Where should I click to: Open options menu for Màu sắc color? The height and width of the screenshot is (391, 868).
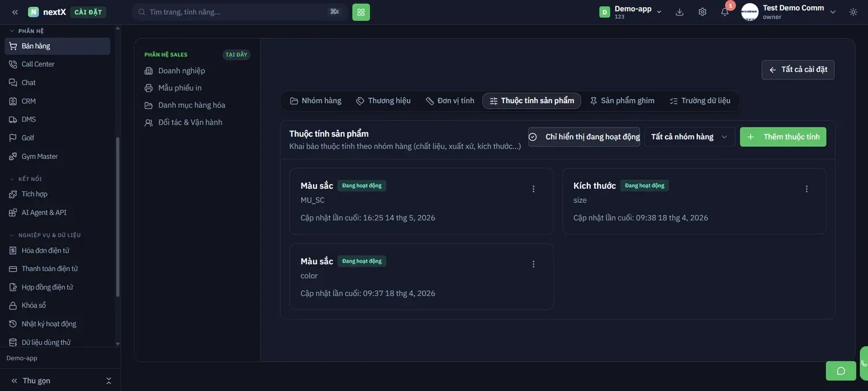point(534,264)
